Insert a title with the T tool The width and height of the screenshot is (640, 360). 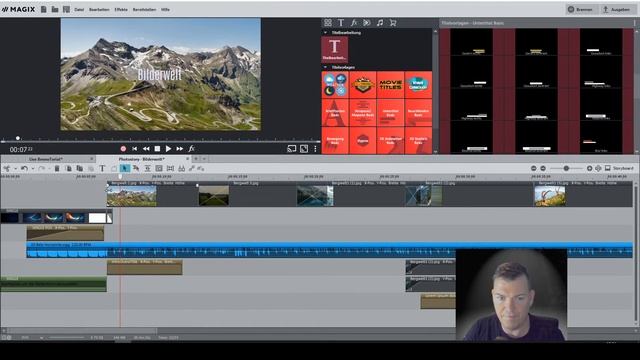click(x=102, y=168)
